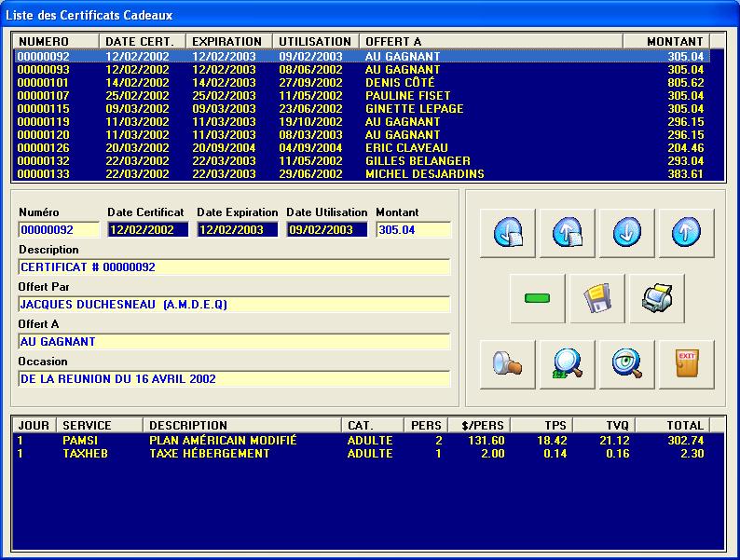Viewport: 740px width, 560px height.
Task: Click the Description field with CERTIFICAT # 00000092
Action: [x=233, y=267]
